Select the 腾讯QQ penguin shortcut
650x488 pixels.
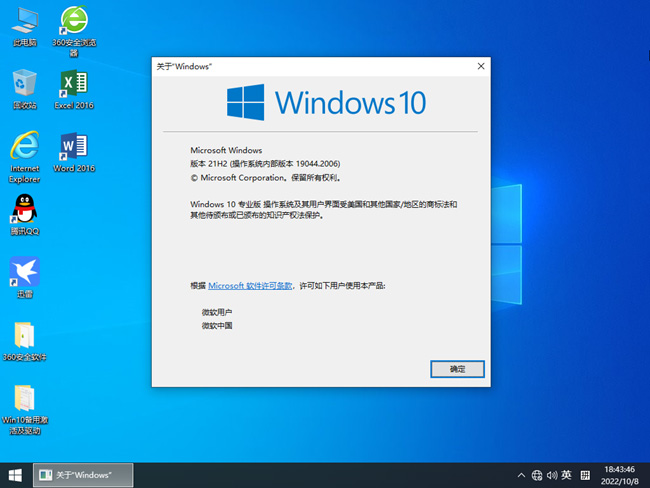tap(24, 215)
